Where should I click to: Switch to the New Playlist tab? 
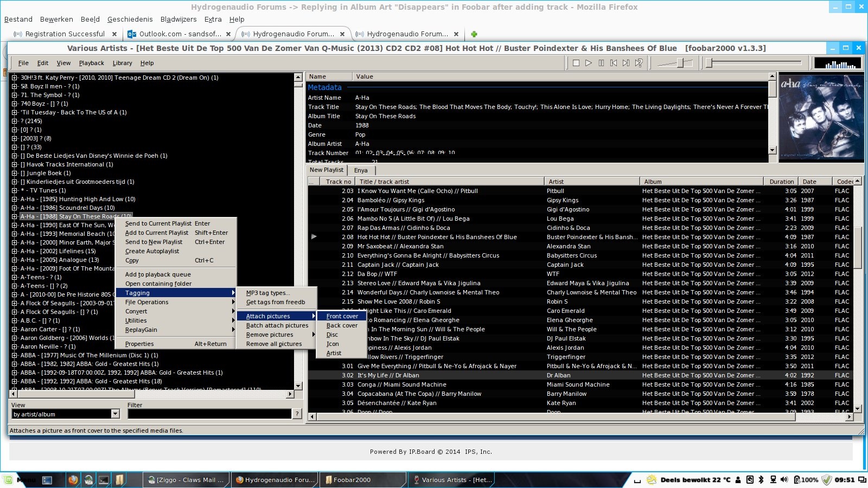coord(327,170)
